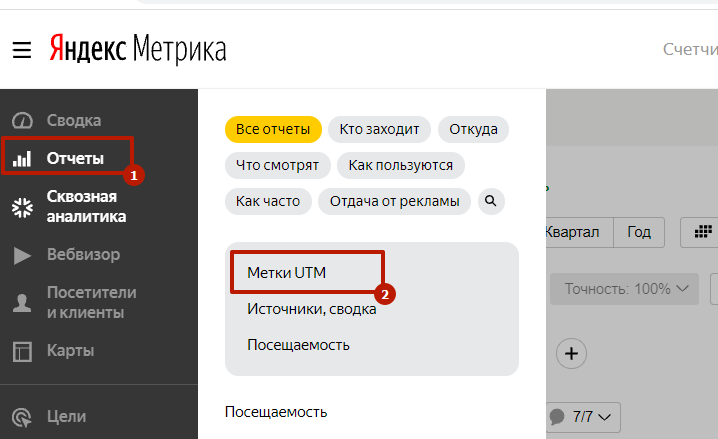Open Источники, сводка report
The width and height of the screenshot is (718, 439).
click(x=311, y=309)
